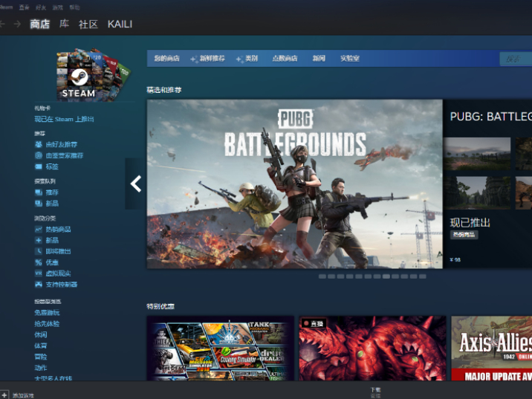Click the queue icon beside 新品 under 探索队列
This screenshot has height=399, width=532.
[x=39, y=204]
